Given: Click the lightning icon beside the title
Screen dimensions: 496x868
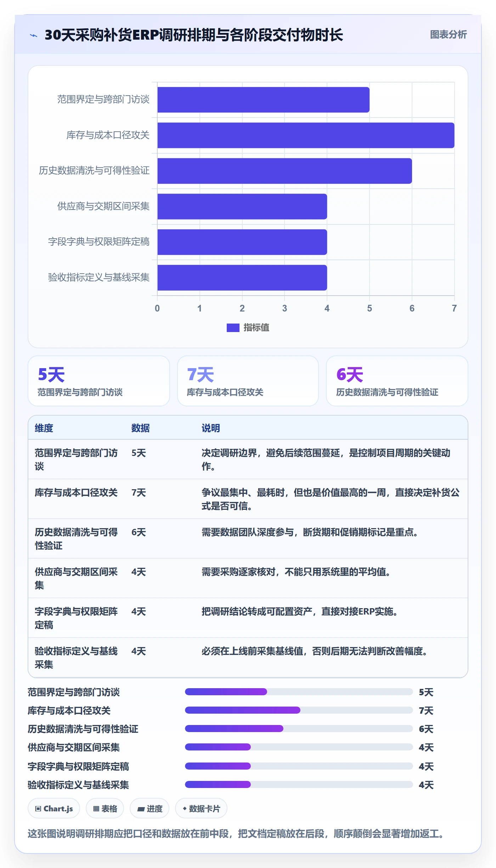Looking at the screenshot, I should click(34, 35).
